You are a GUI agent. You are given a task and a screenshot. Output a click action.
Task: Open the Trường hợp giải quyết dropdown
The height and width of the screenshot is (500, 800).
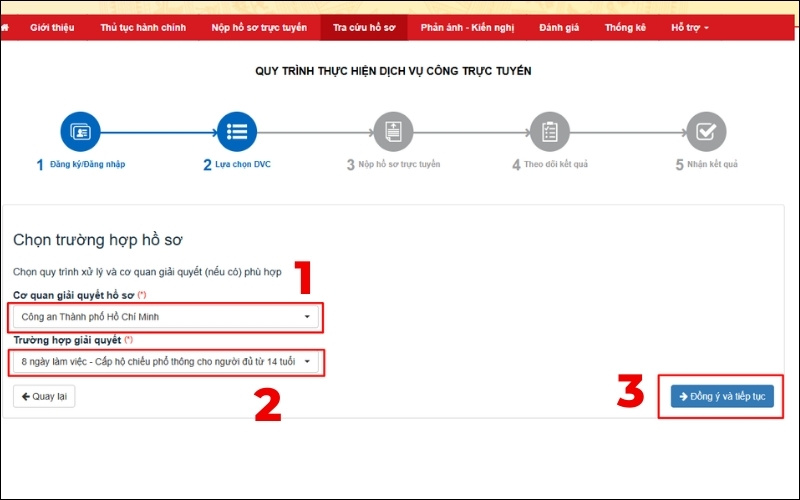pos(166,361)
